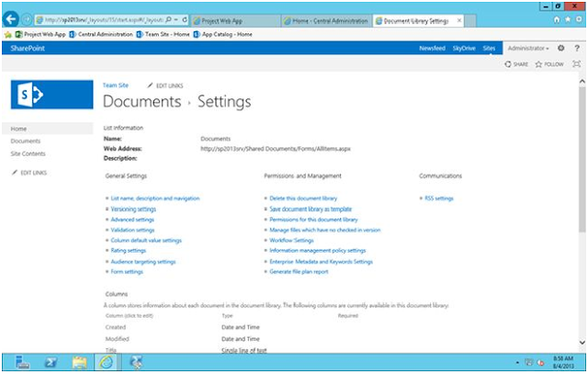Click Save document library as template
Viewport: 588px width, 374px height.
click(311, 210)
